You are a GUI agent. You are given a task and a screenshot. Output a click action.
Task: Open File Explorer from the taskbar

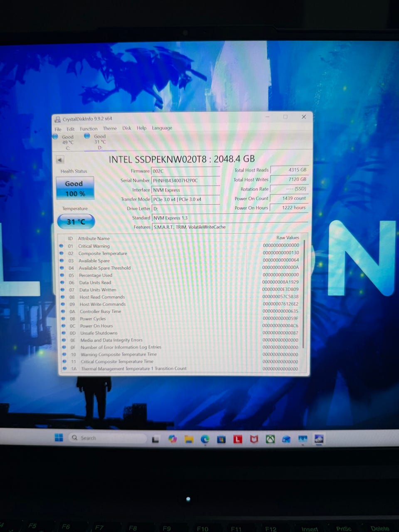coord(189,439)
